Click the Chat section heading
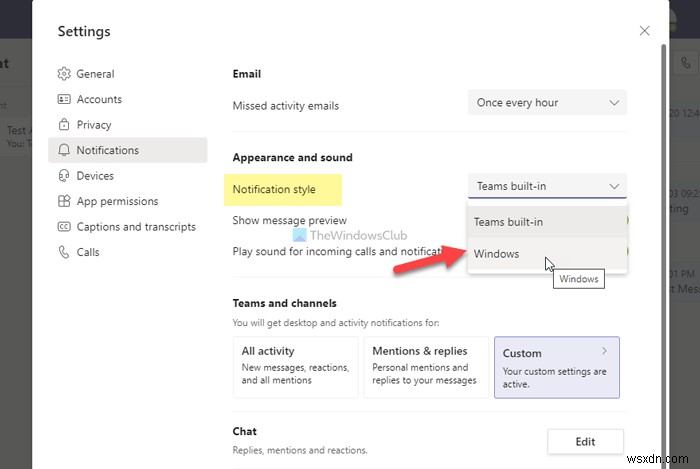 tap(245, 432)
